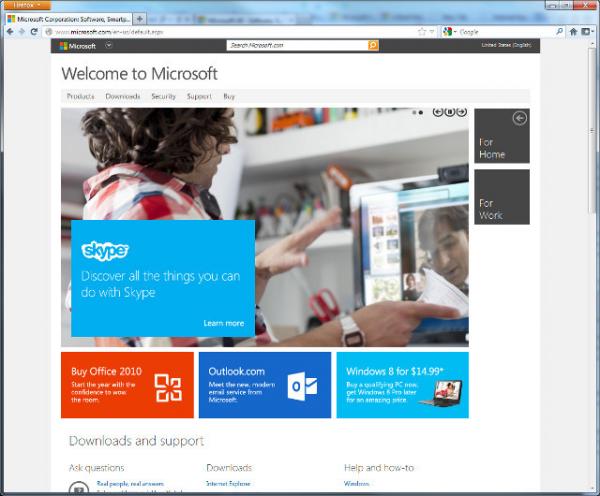Click the browser Back arrow button

tap(10, 32)
